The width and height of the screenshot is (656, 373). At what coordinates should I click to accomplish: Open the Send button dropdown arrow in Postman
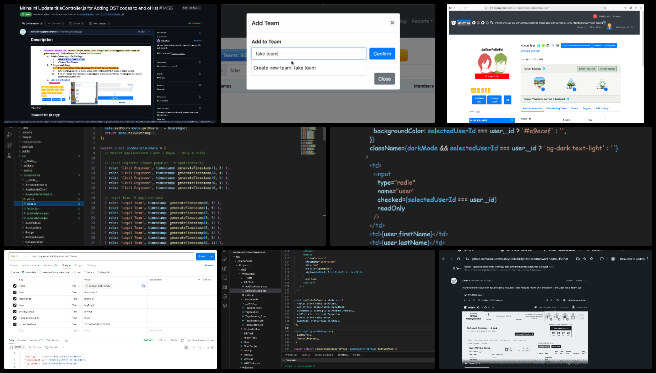coord(212,256)
